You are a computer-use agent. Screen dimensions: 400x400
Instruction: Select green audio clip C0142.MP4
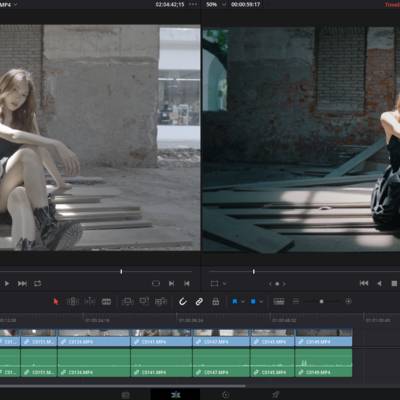(x=221, y=363)
